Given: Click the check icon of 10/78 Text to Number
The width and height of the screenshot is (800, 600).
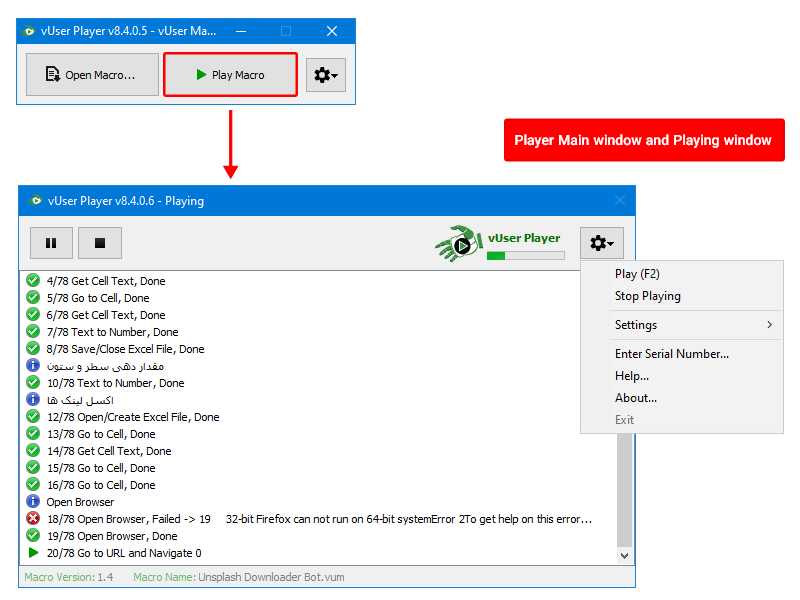Looking at the screenshot, I should [33, 382].
